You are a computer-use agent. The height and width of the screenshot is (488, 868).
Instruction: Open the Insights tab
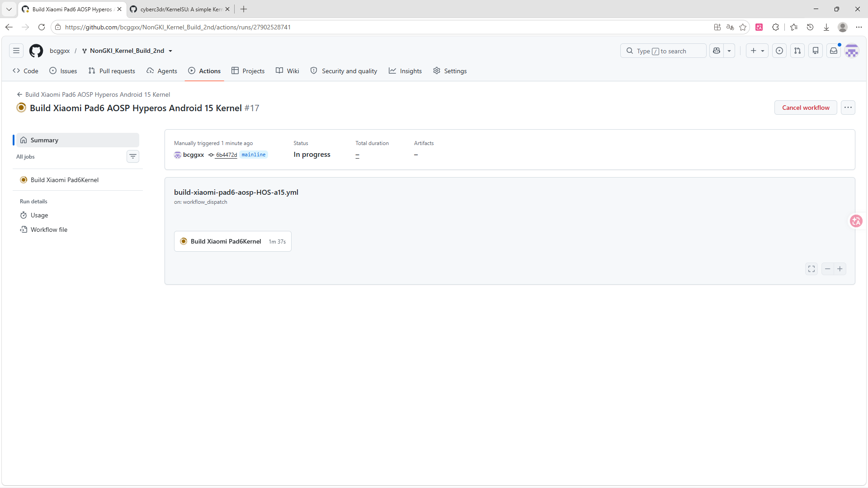pos(406,71)
